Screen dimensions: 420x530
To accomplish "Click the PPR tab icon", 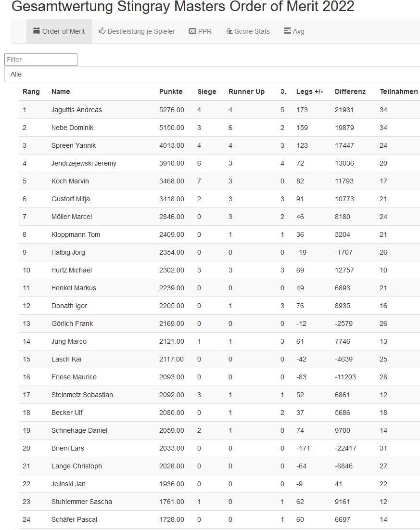I will [192, 31].
